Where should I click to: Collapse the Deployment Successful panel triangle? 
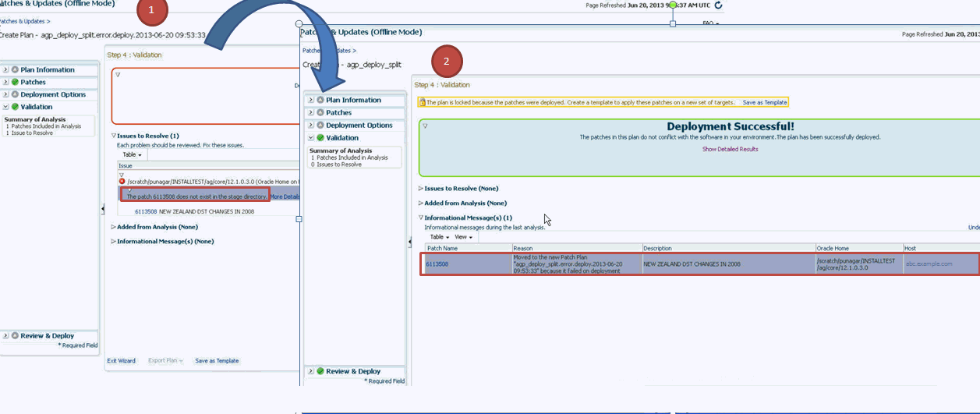click(426, 126)
